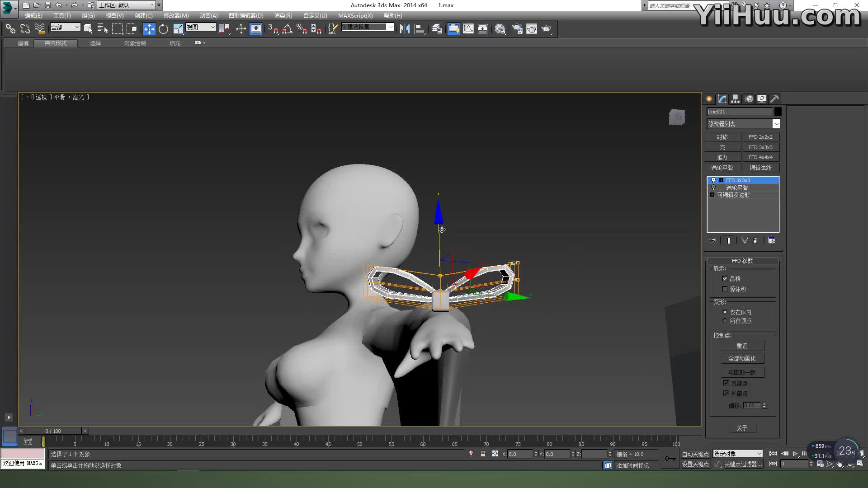Open the Display command panel
The width and height of the screenshot is (868, 488).
(x=762, y=99)
